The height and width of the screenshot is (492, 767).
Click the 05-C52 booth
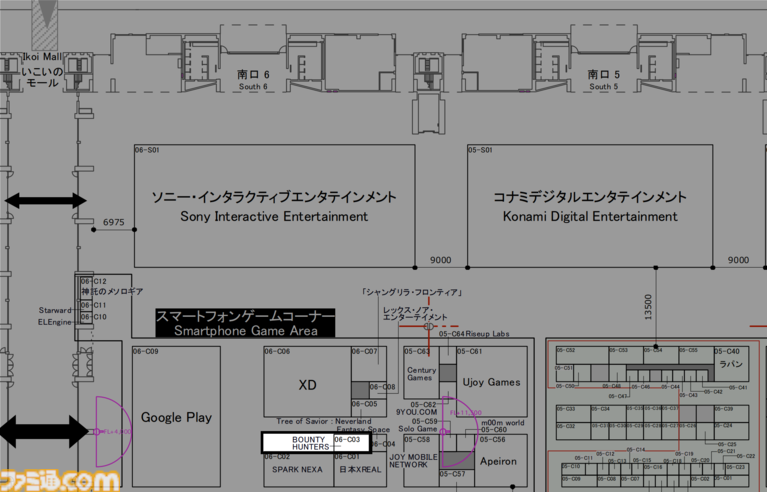point(582,355)
